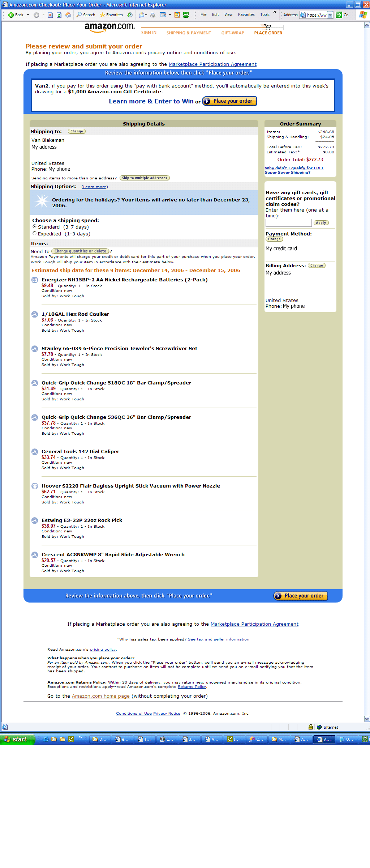Open the View menu
Viewport: 370px width, 868px height.
(x=228, y=14)
